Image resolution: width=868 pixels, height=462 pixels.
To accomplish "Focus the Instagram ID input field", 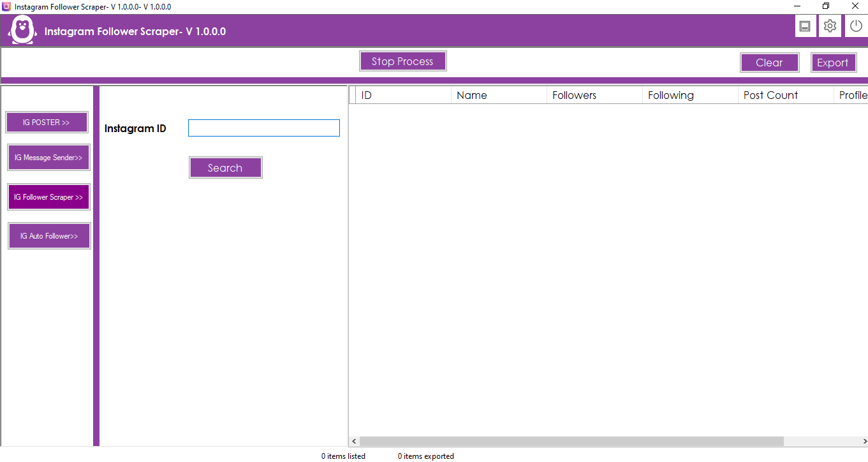I will click(264, 128).
